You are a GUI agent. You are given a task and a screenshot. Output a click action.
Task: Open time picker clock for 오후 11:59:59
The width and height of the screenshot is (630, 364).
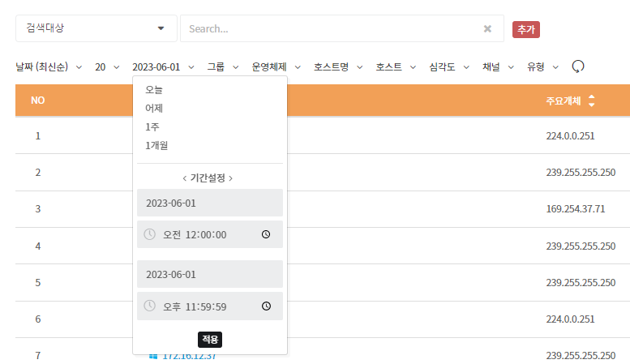click(266, 306)
